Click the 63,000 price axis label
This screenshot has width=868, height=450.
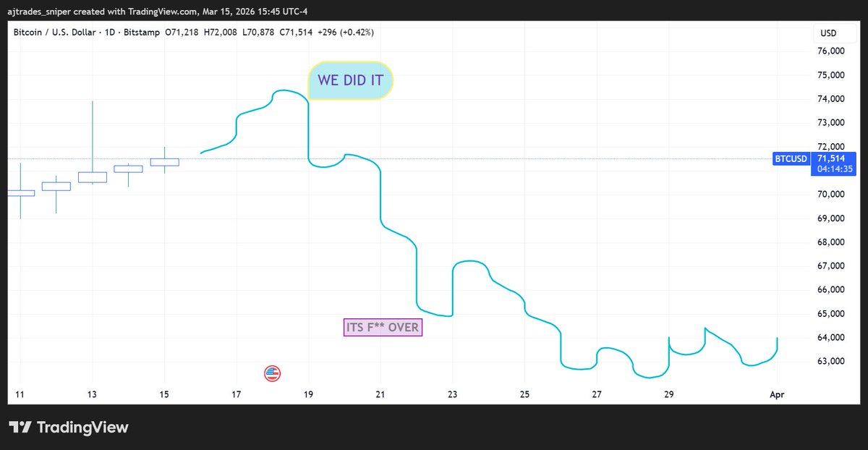pos(830,362)
